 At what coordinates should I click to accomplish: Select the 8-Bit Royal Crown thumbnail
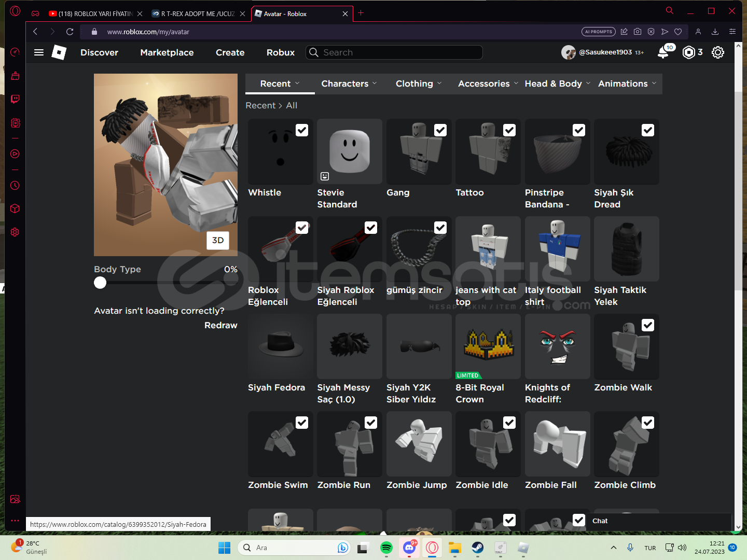(488, 346)
